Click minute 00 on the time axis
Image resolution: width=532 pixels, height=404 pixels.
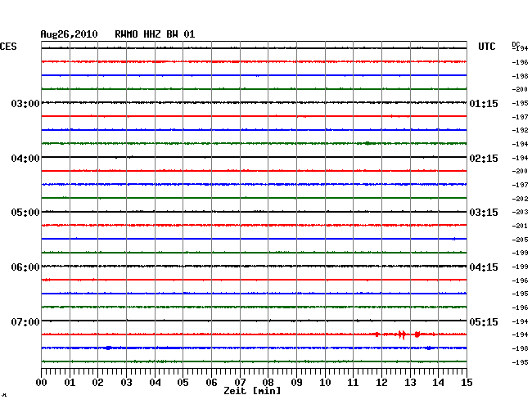(x=42, y=383)
